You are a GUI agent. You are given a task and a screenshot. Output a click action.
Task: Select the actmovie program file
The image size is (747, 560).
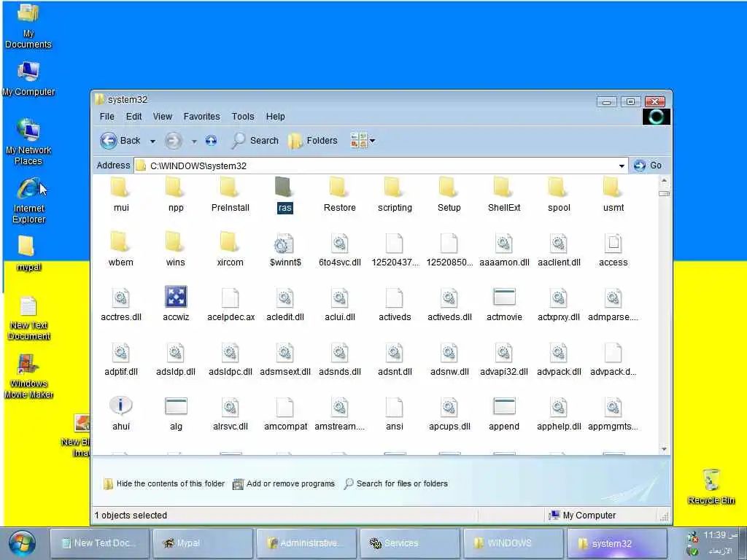[x=504, y=304]
